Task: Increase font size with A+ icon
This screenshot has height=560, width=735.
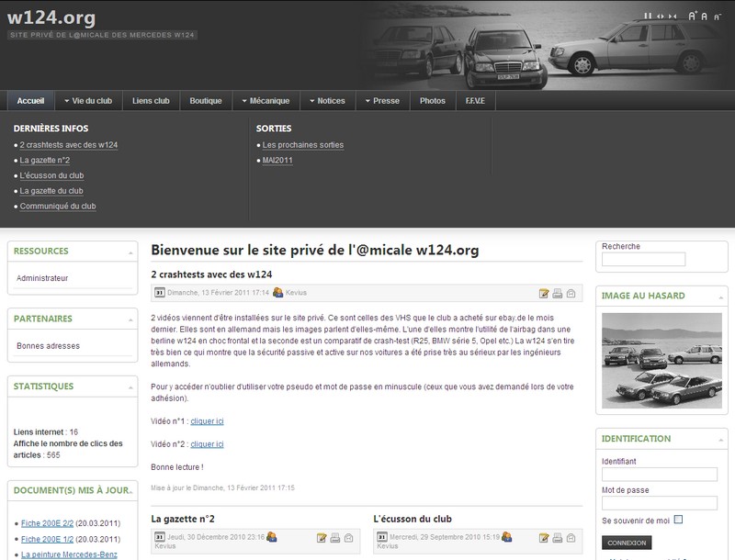Action: click(x=693, y=16)
